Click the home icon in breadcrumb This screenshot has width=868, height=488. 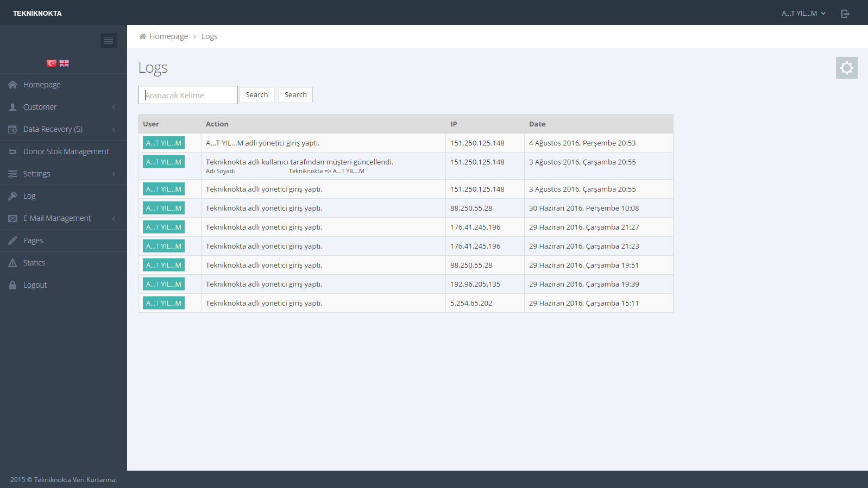click(143, 36)
